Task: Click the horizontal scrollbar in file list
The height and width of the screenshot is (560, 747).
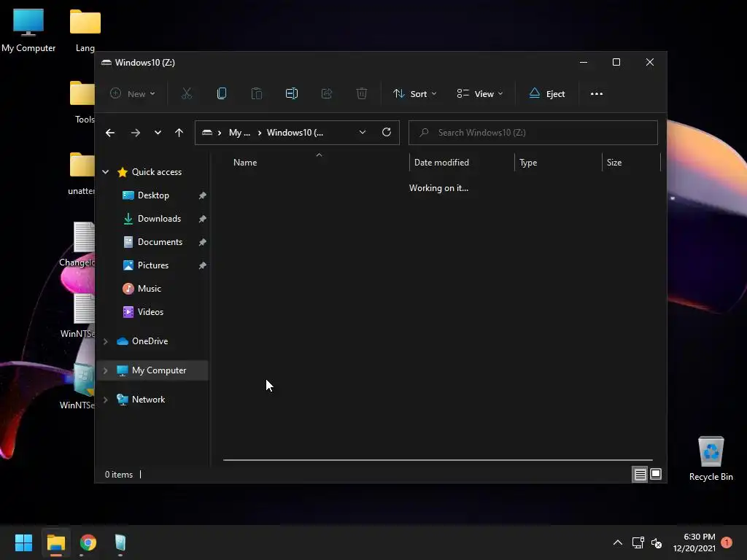Action: [x=438, y=460]
